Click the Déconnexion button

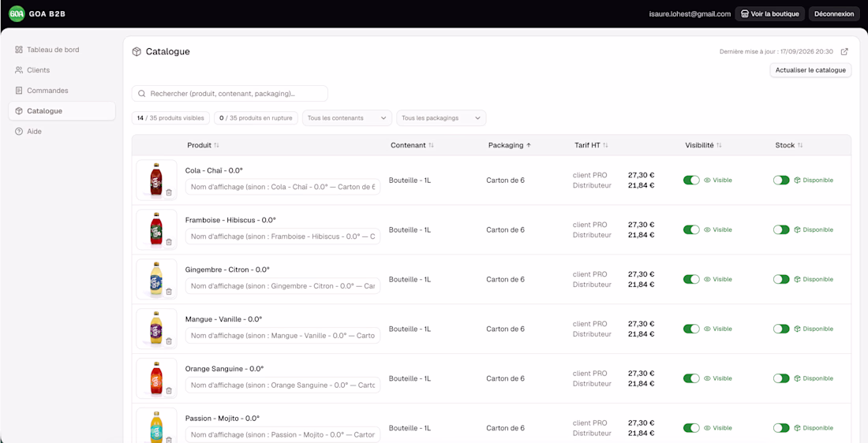tap(834, 14)
